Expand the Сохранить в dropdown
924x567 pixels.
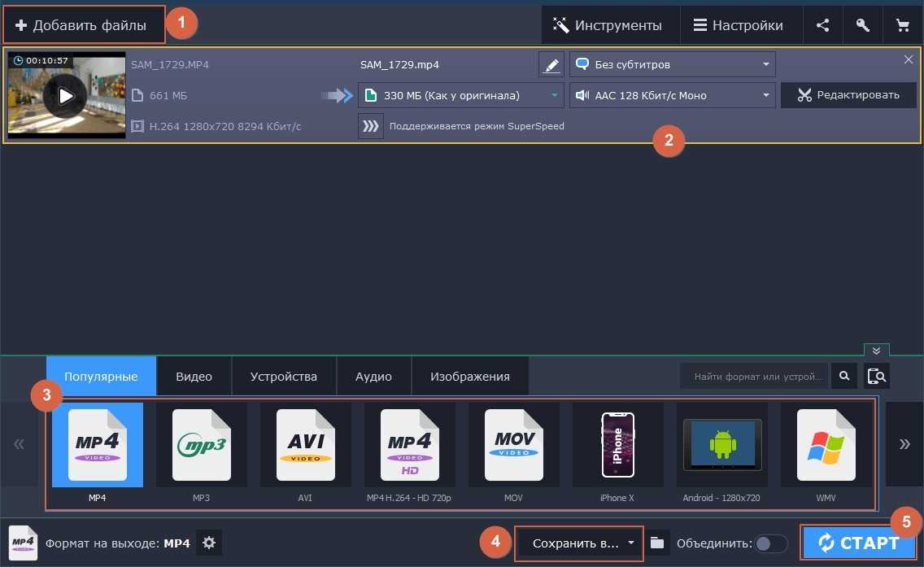click(579, 543)
